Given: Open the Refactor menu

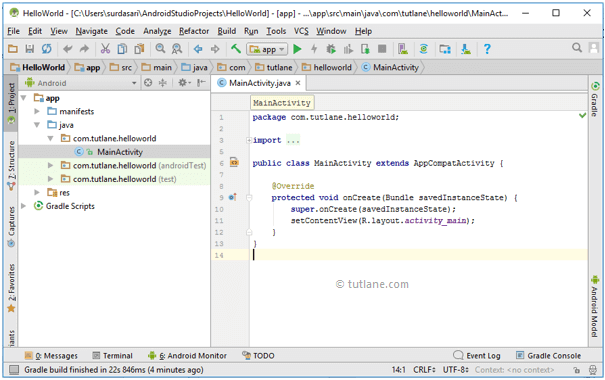Looking at the screenshot, I should [x=194, y=31].
